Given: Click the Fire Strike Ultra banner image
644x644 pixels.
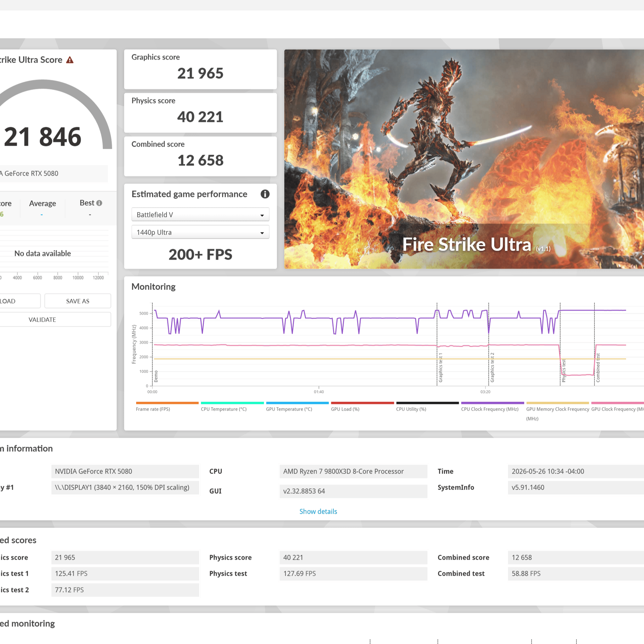Looking at the screenshot, I should pyautogui.click(x=464, y=159).
